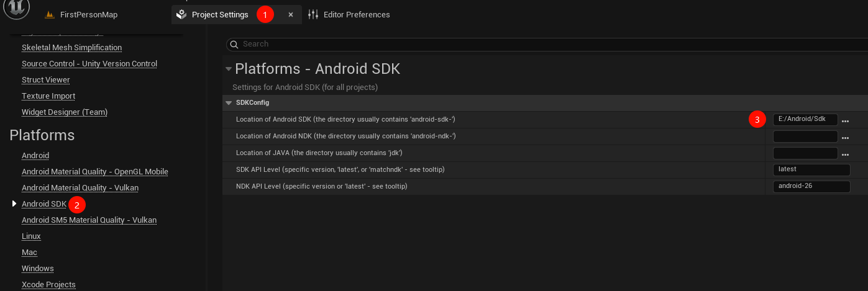Click the magnifier icon in search box
The width and height of the screenshot is (868, 291).
234,44
